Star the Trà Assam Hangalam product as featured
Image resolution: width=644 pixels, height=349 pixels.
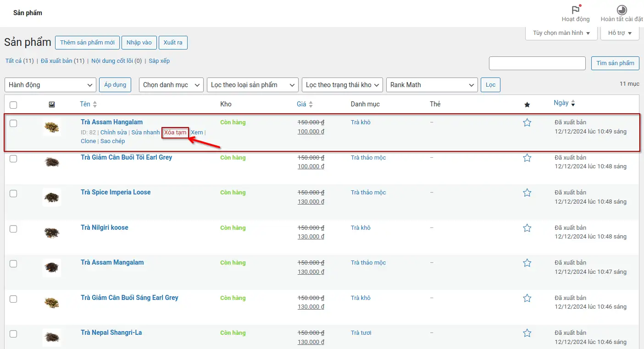point(527,122)
